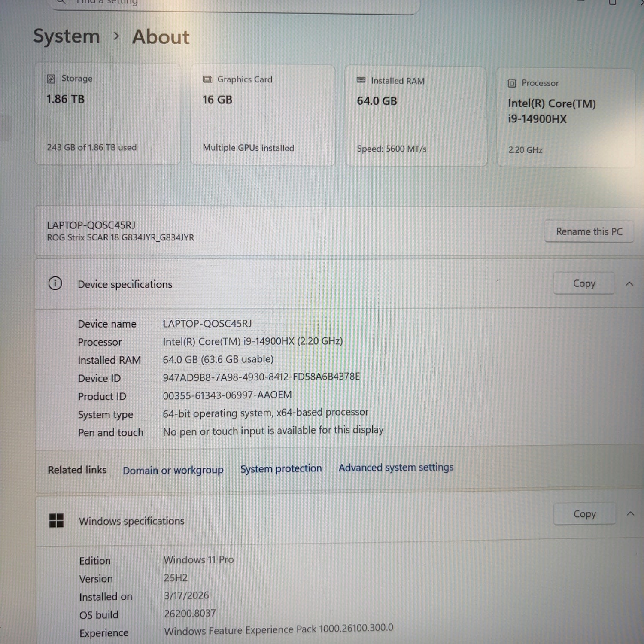Click the Processor icon

coord(512,83)
